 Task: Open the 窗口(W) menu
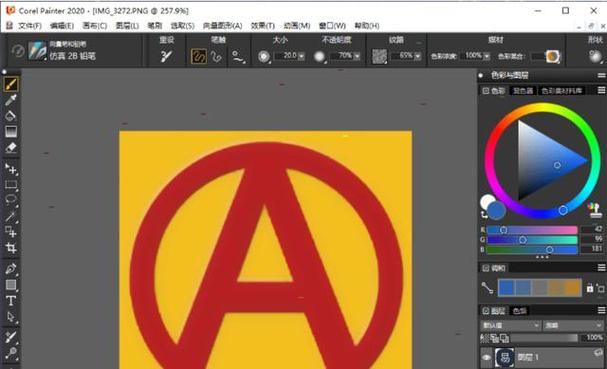(x=332, y=26)
